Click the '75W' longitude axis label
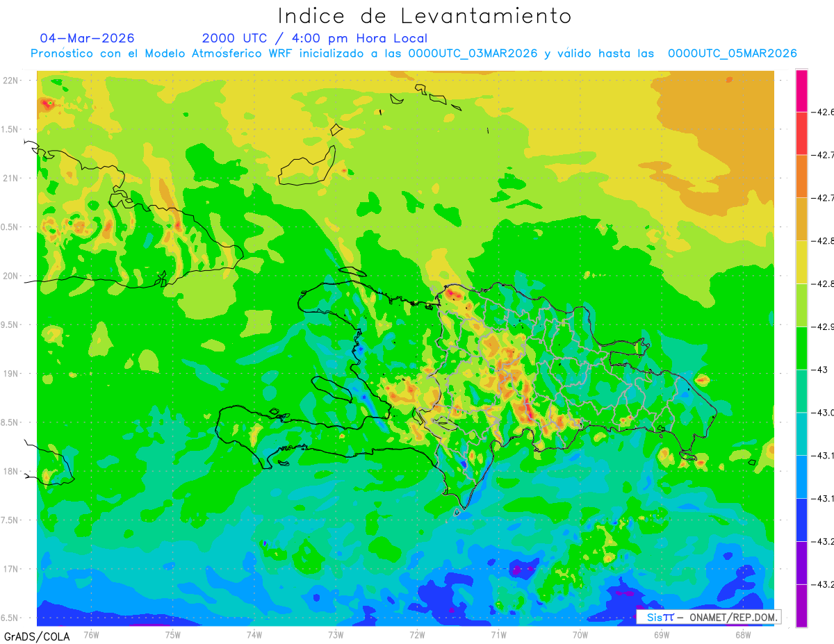Image resolution: width=834 pixels, height=644 pixels. coord(173,635)
